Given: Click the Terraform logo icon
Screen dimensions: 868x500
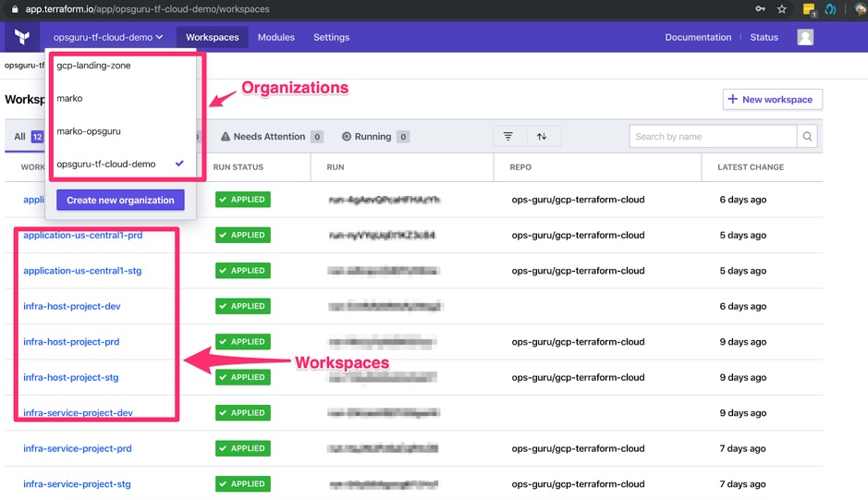Looking at the screenshot, I should coord(22,37).
